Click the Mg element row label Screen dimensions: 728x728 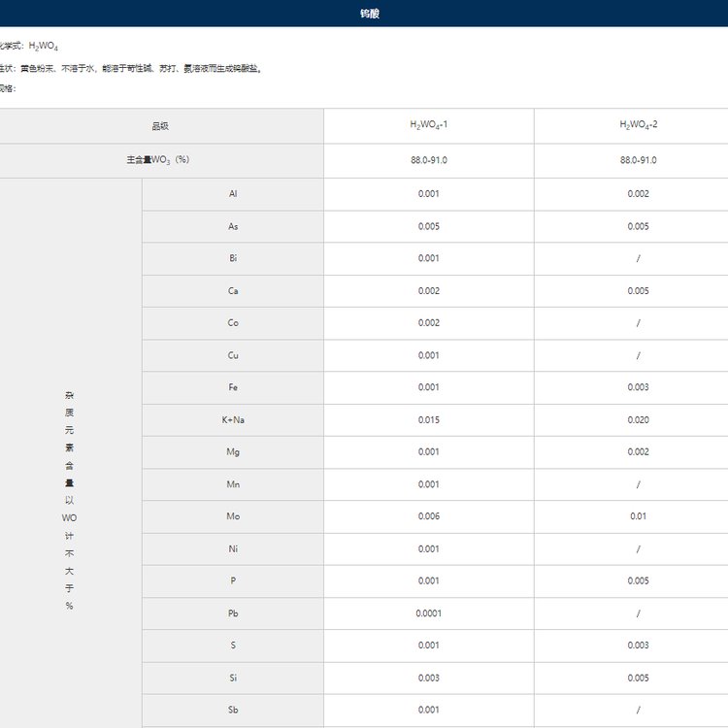(x=233, y=451)
